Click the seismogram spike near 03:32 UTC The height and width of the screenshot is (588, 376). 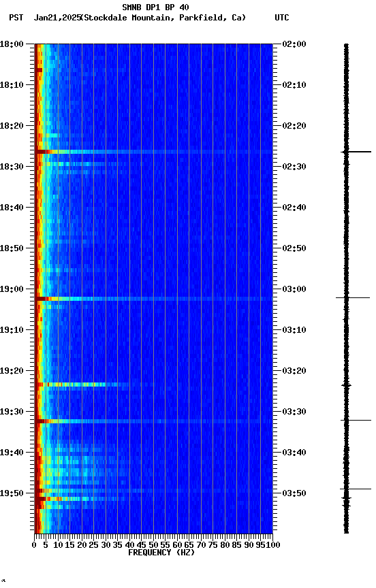[356, 421]
